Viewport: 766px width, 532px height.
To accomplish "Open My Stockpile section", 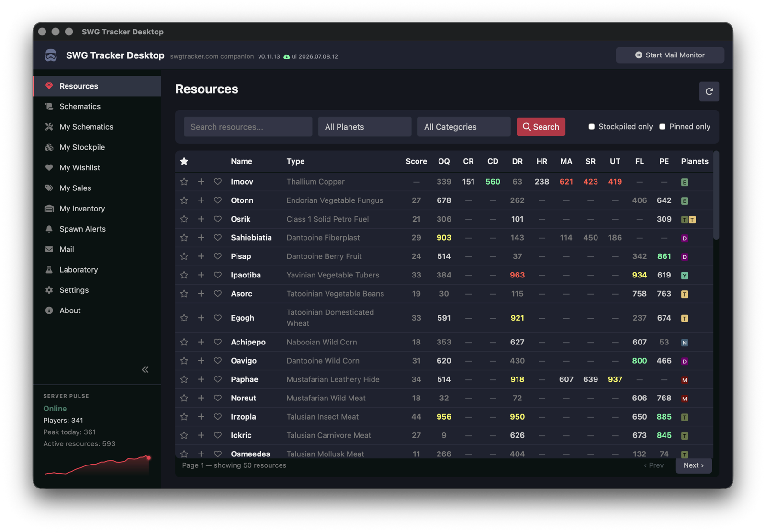I will pyautogui.click(x=97, y=147).
